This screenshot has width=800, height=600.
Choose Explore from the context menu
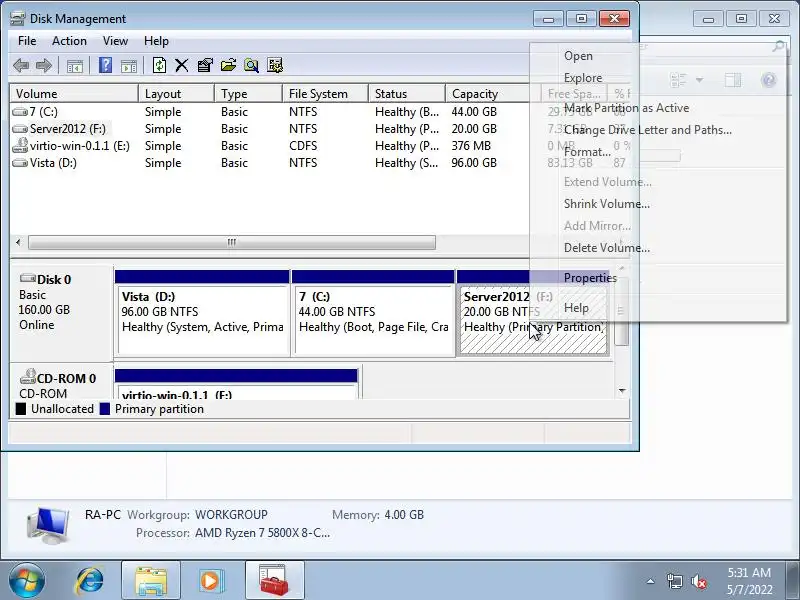658,78
